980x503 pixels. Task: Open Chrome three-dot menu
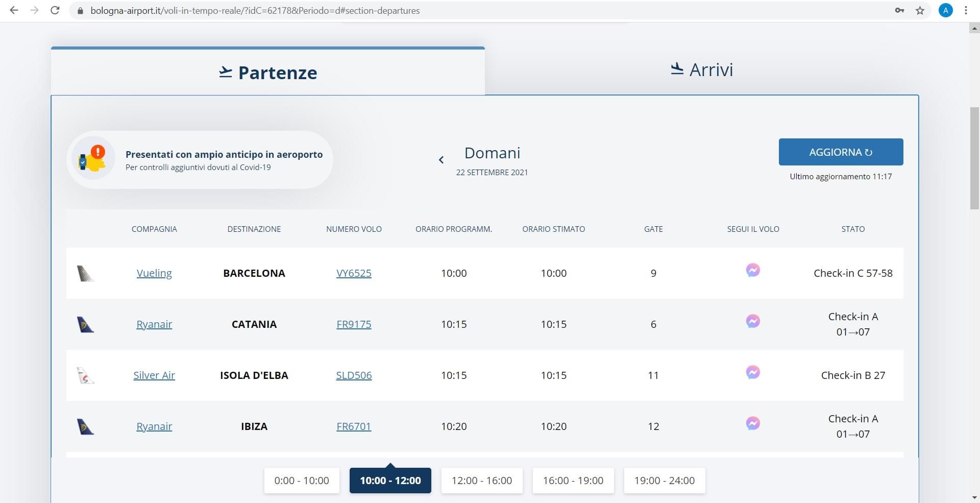tap(966, 10)
